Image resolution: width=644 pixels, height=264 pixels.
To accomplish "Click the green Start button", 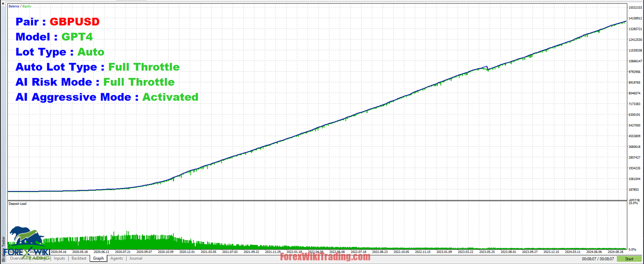I will tap(629, 259).
